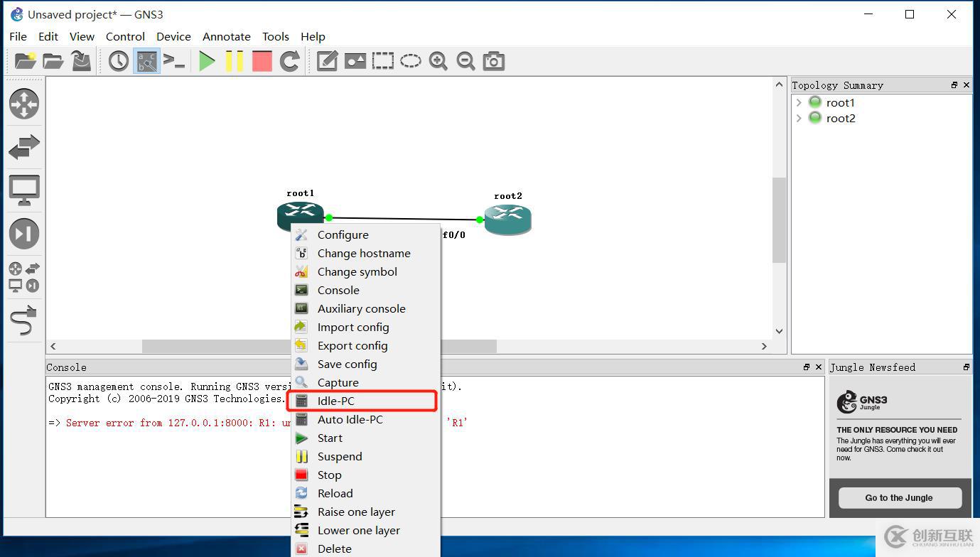The width and height of the screenshot is (980, 557).
Task: Open the Help menu
Action: click(x=313, y=36)
